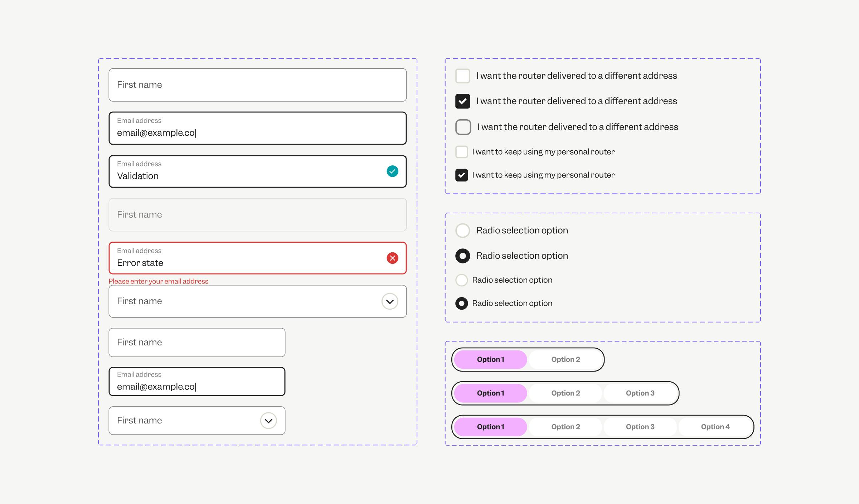
Task: Check the first unchecked router delivery checkbox
Action: click(462, 76)
